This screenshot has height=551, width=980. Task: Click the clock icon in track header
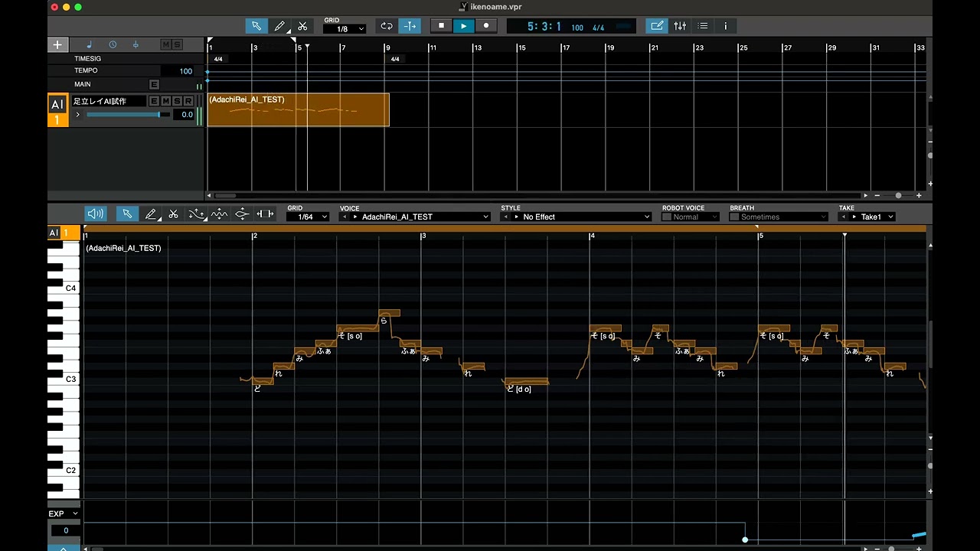click(113, 44)
